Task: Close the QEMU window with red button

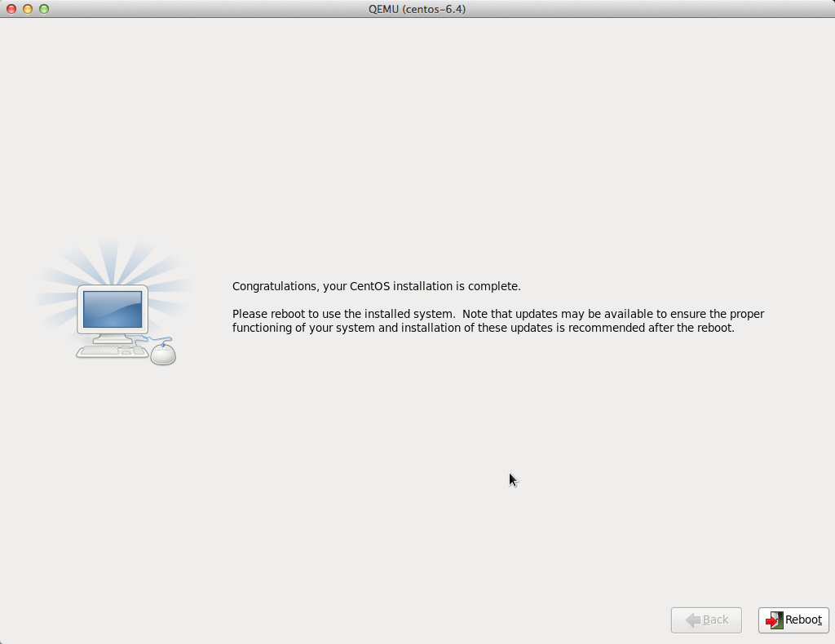Action: coord(11,9)
